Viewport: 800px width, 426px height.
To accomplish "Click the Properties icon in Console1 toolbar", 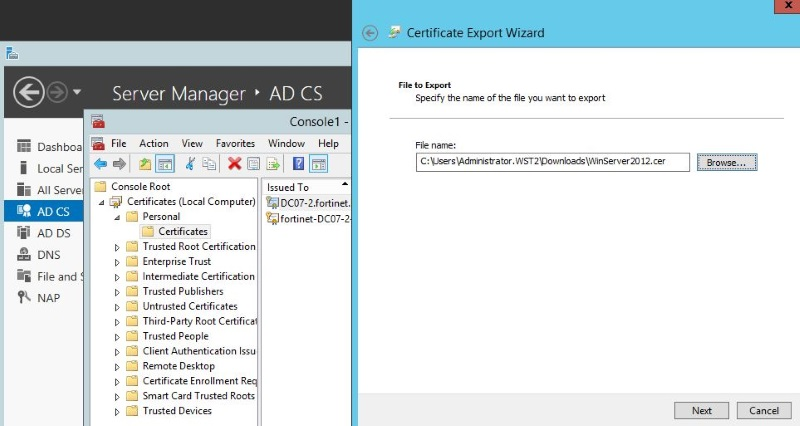I will [254, 164].
